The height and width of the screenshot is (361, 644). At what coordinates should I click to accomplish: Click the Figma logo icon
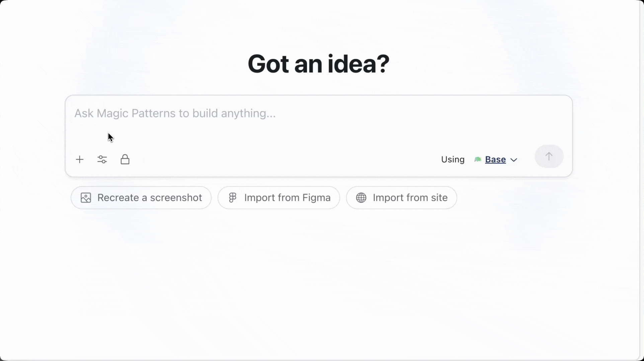pos(232,198)
